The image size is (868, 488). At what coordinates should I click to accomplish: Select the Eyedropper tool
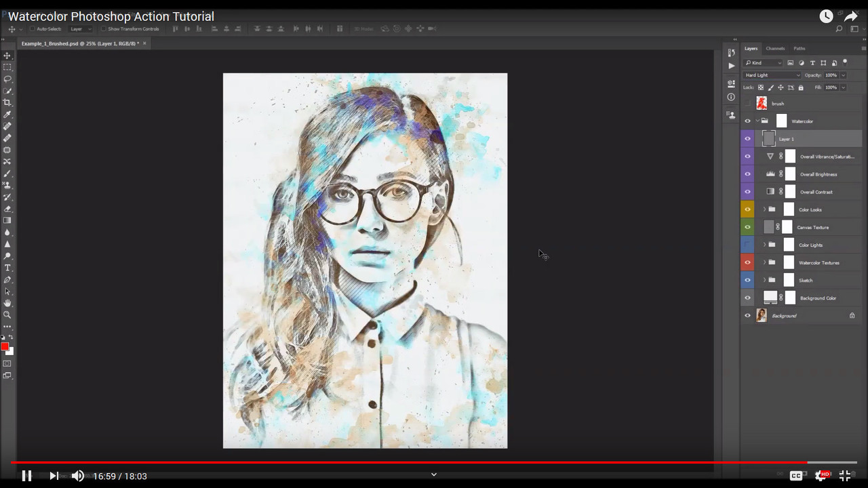7,113
